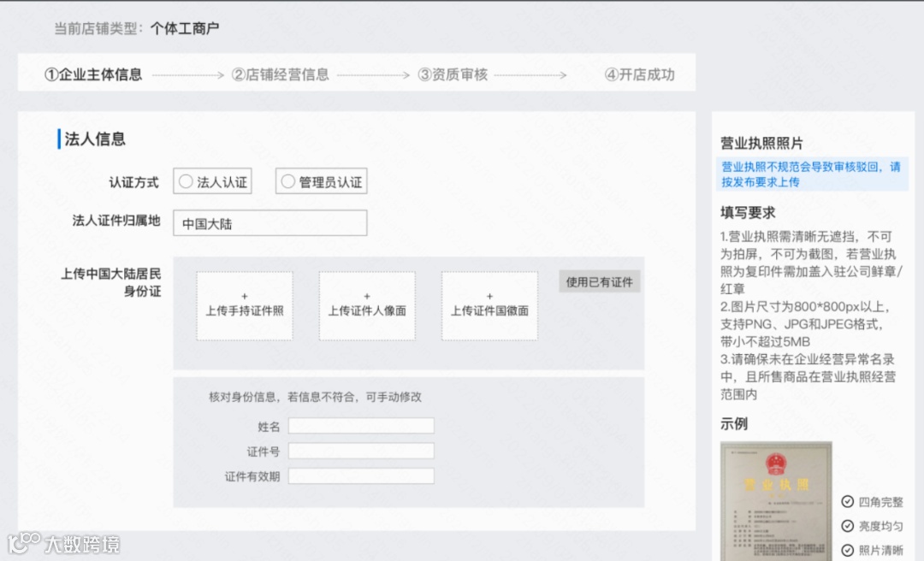Click the 法人信息 section heading
The width and height of the screenshot is (924, 561).
pos(95,139)
